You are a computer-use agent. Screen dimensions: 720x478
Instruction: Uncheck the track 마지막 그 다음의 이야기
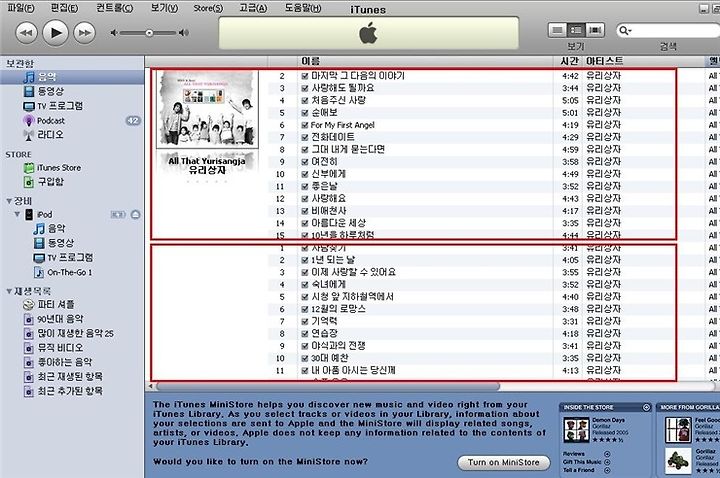[305, 76]
